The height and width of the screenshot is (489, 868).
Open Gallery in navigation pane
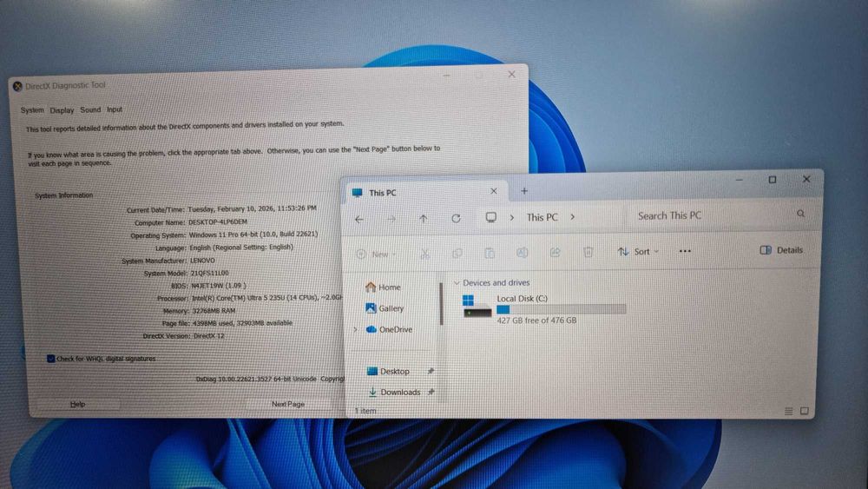click(x=385, y=308)
